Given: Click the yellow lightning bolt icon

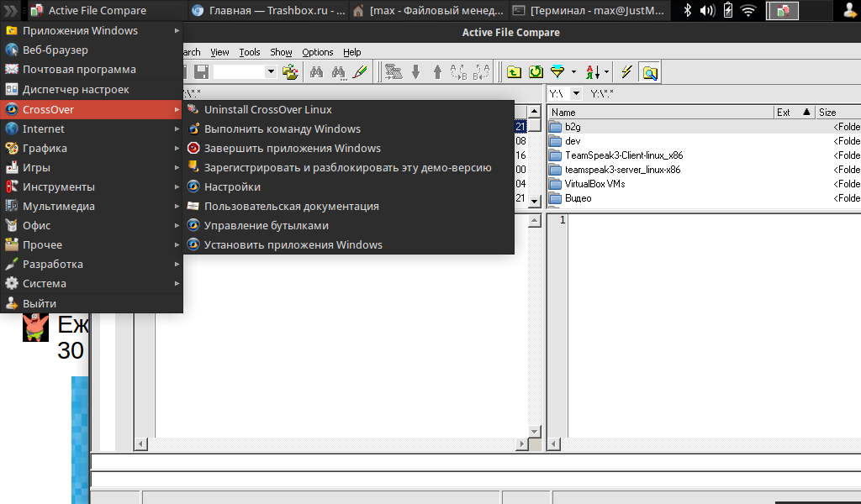Looking at the screenshot, I should pos(626,72).
